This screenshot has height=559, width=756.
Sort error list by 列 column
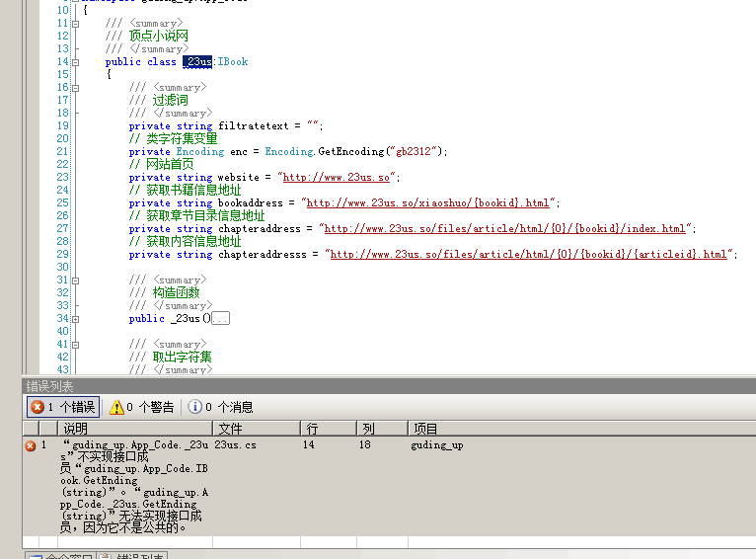(x=382, y=429)
